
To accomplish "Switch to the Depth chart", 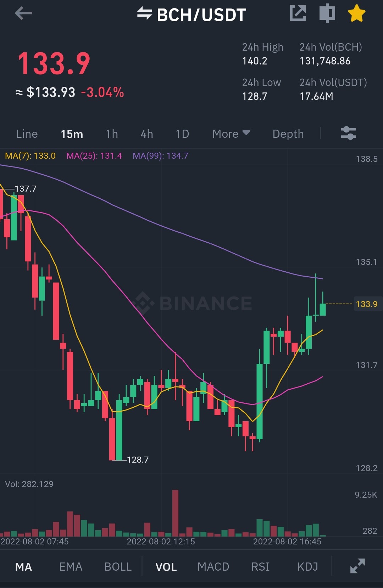I will (x=288, y=134).
